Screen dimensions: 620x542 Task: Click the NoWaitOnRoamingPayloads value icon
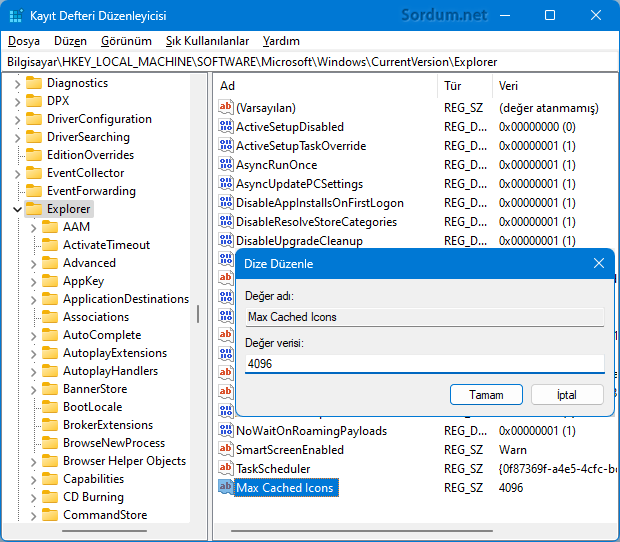pos(226,430)
